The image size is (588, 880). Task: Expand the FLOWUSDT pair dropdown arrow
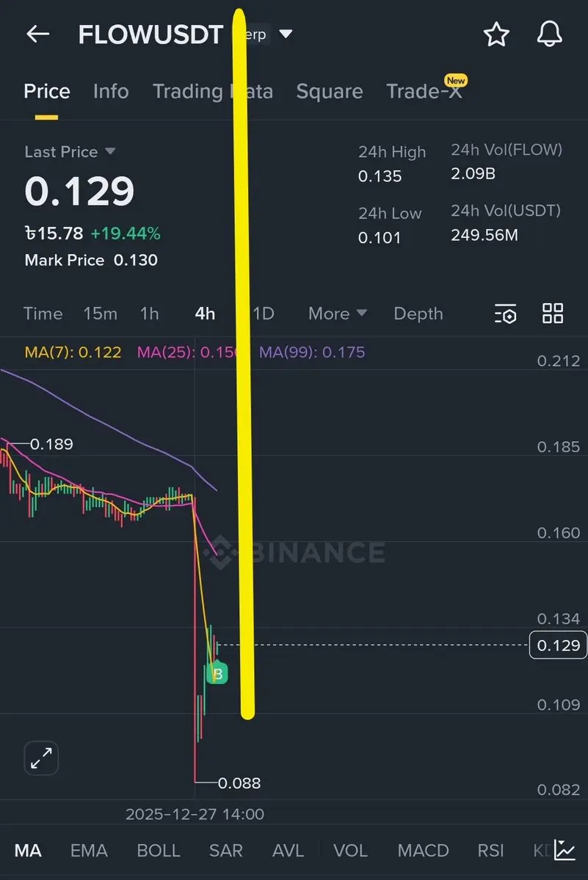[x=286, y=34]
